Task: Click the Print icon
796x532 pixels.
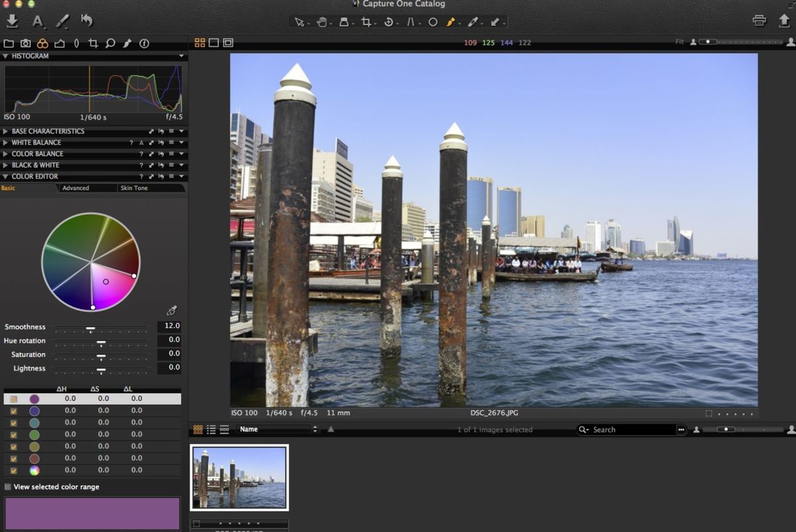Action: pos(760,21)
